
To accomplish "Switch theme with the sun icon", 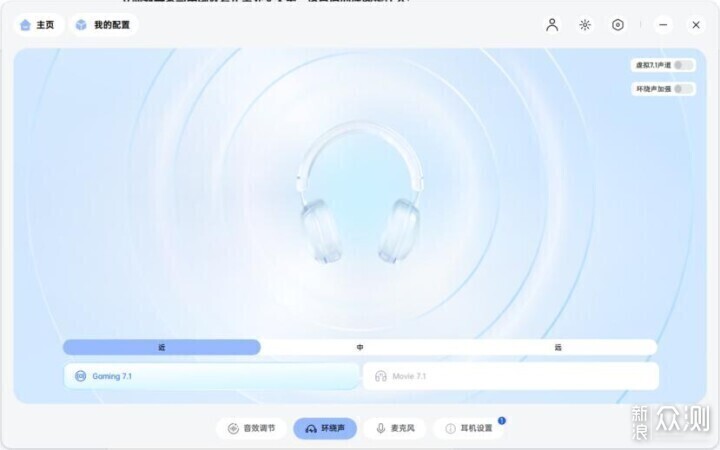I will (585, 25).
